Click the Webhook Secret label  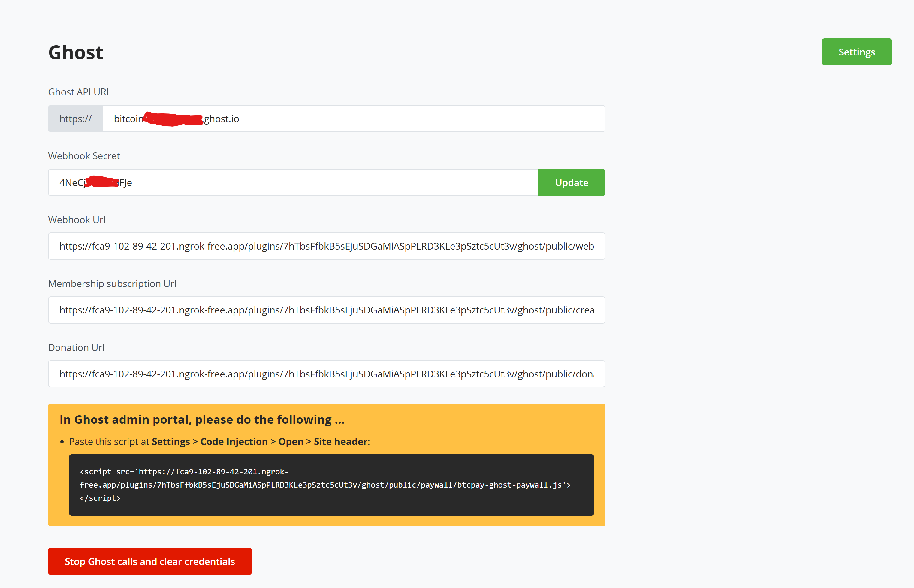click(x=84, y=155)
